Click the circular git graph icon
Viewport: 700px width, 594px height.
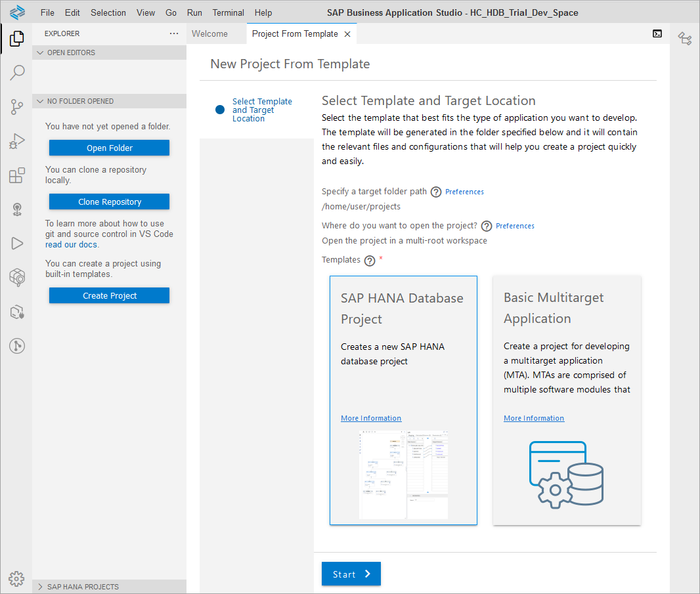click(17, 346)
